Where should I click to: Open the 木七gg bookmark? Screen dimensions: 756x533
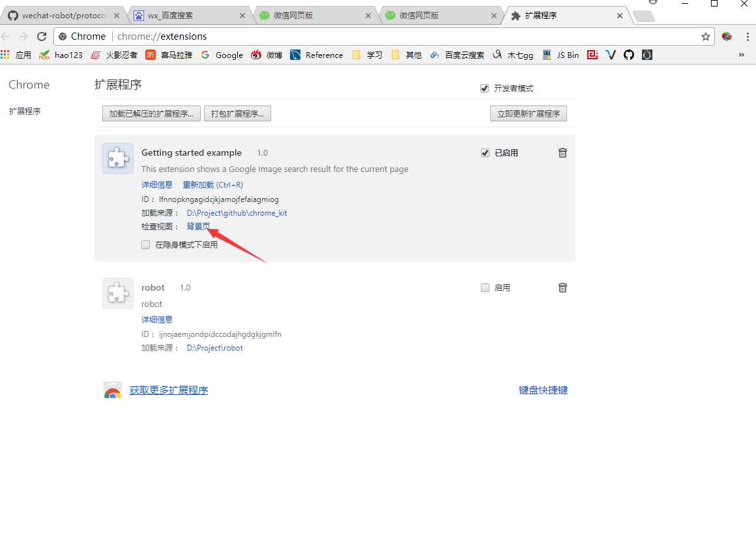point(512,55)
